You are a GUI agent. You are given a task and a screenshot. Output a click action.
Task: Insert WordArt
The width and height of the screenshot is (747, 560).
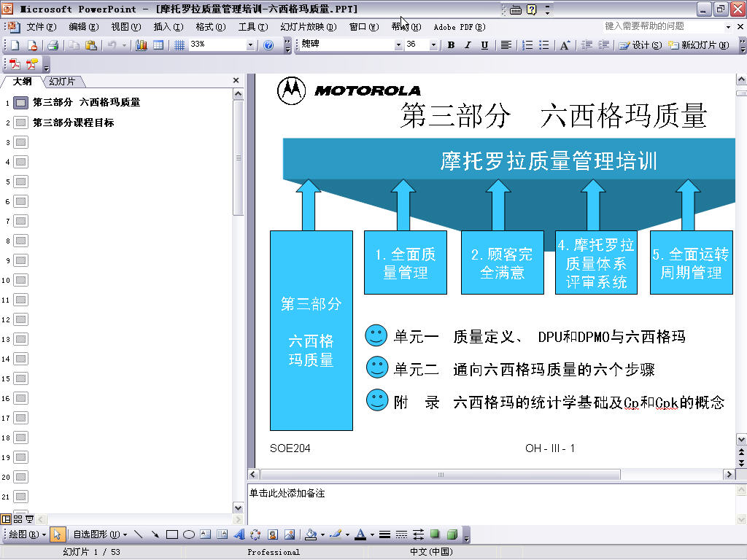pos(239,534)
